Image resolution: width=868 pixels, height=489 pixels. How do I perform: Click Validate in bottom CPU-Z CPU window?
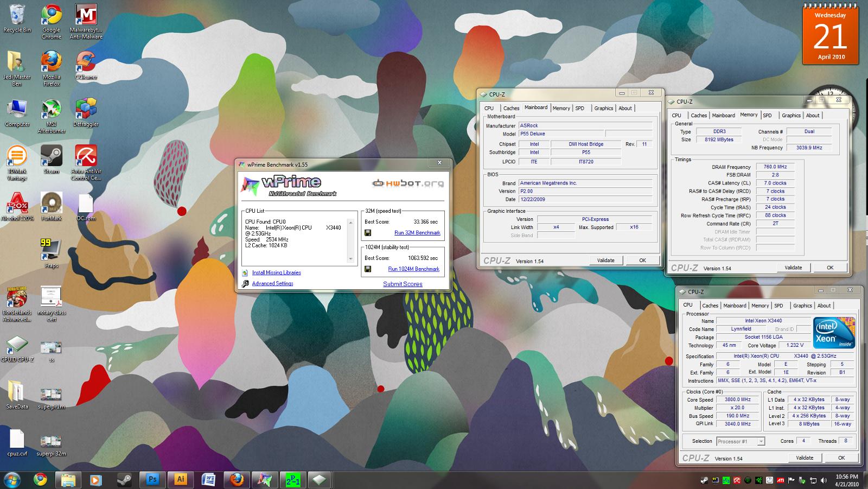tap(805, 458)
